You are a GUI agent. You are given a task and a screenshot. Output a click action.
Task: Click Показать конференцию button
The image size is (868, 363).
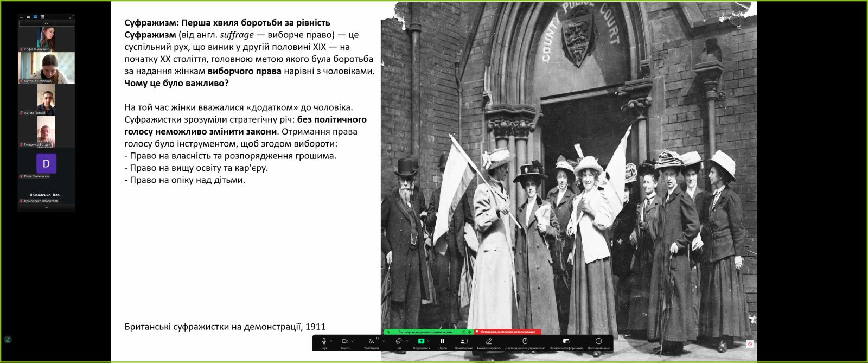tap(566, 342)
